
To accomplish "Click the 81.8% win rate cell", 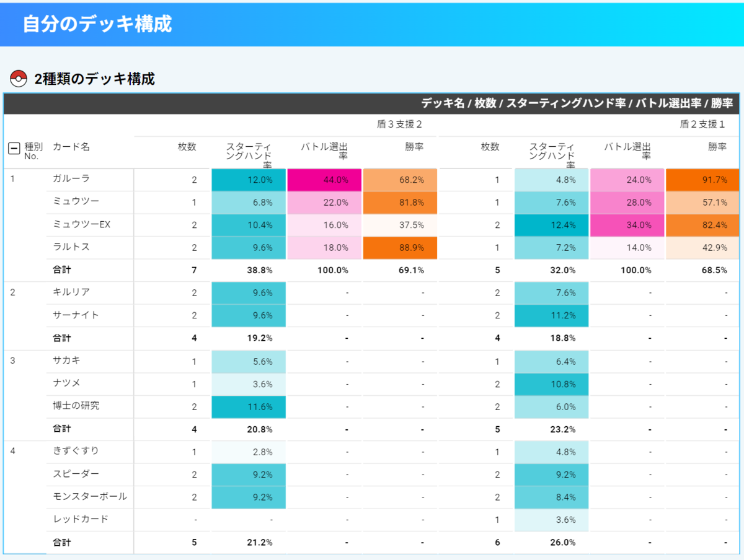I will pos(400,203).
